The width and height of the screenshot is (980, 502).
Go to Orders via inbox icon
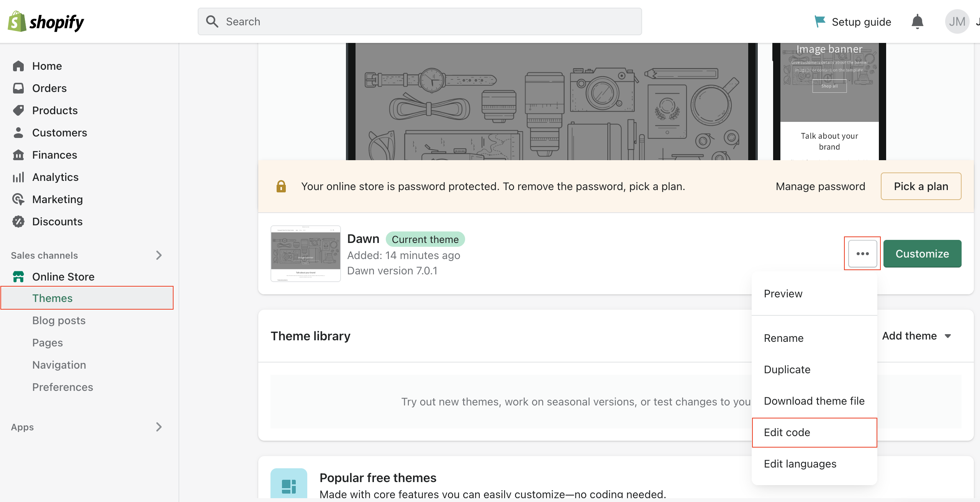pos(18,88)
